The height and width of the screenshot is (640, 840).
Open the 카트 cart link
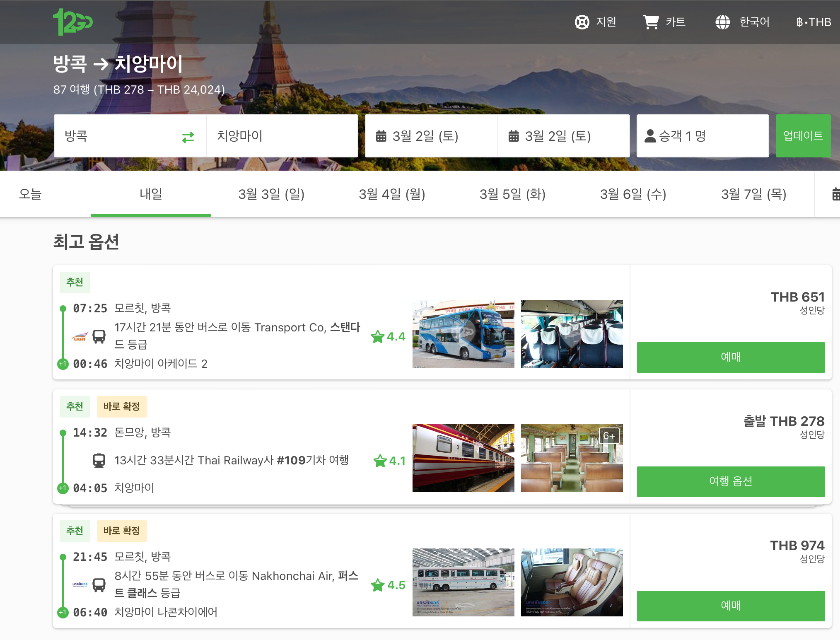pyautogui.click(x=664, y=22)
